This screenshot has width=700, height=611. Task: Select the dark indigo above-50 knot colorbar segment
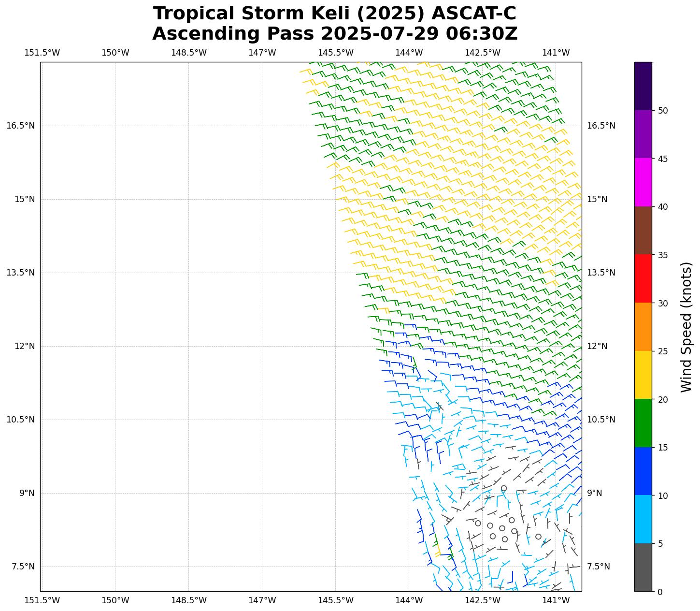(643, 86)
